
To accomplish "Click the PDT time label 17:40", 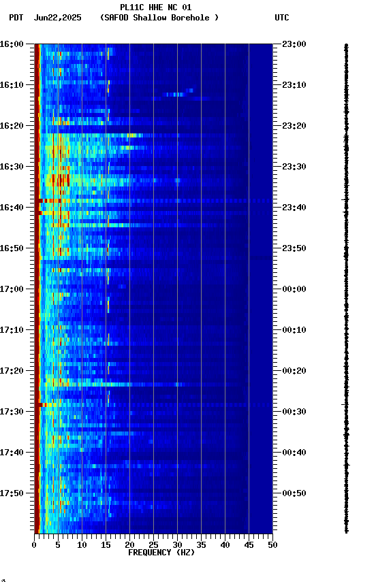I will pyautogui.click(x=12, y=453).
